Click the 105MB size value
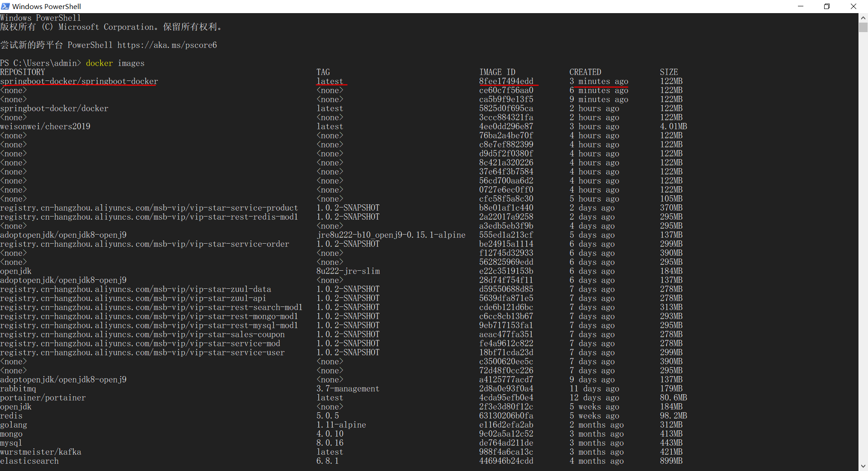 pos(671,199)
